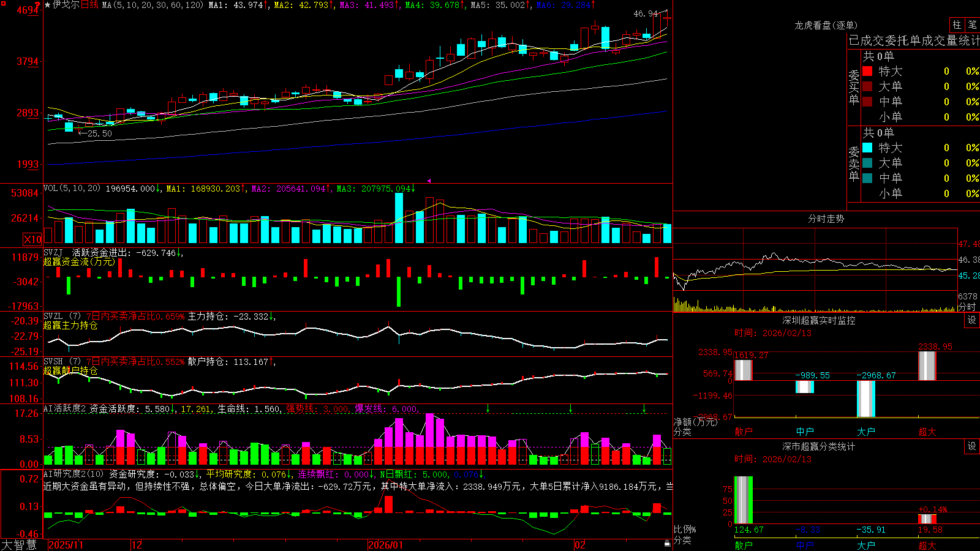Click the 分时走势 panel title

826,219
